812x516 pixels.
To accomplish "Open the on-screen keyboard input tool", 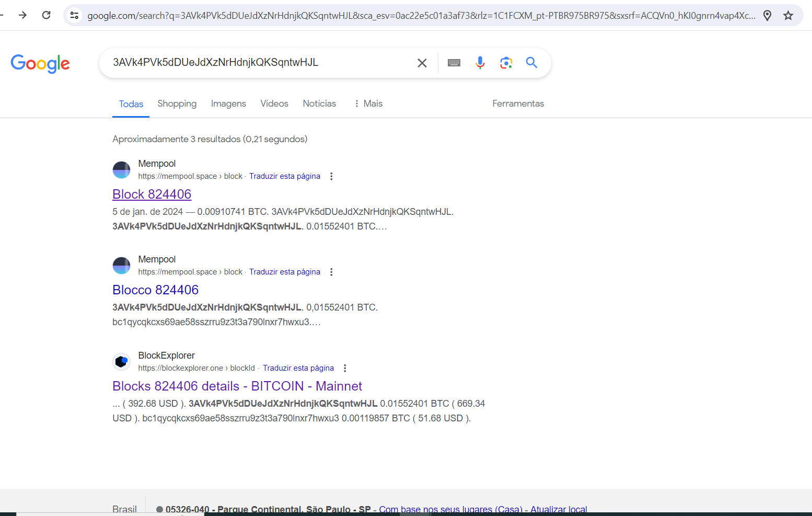I will [x=454, y=63].
